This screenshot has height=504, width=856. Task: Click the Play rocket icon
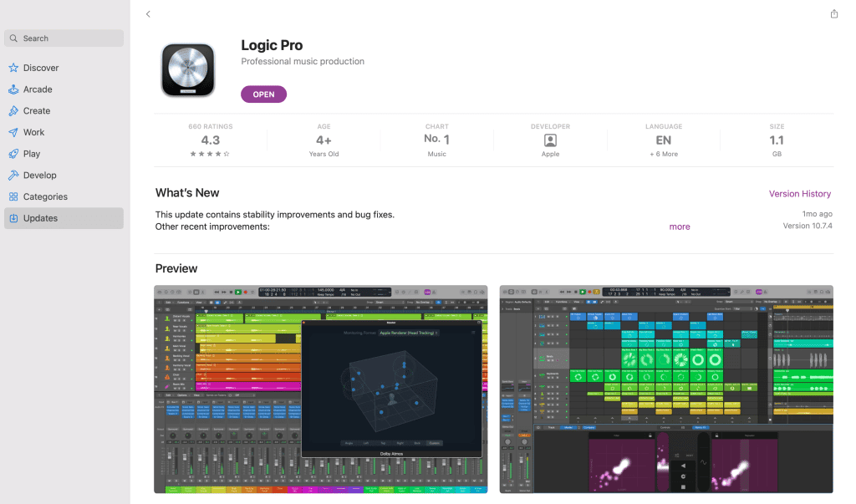(13, 154)
